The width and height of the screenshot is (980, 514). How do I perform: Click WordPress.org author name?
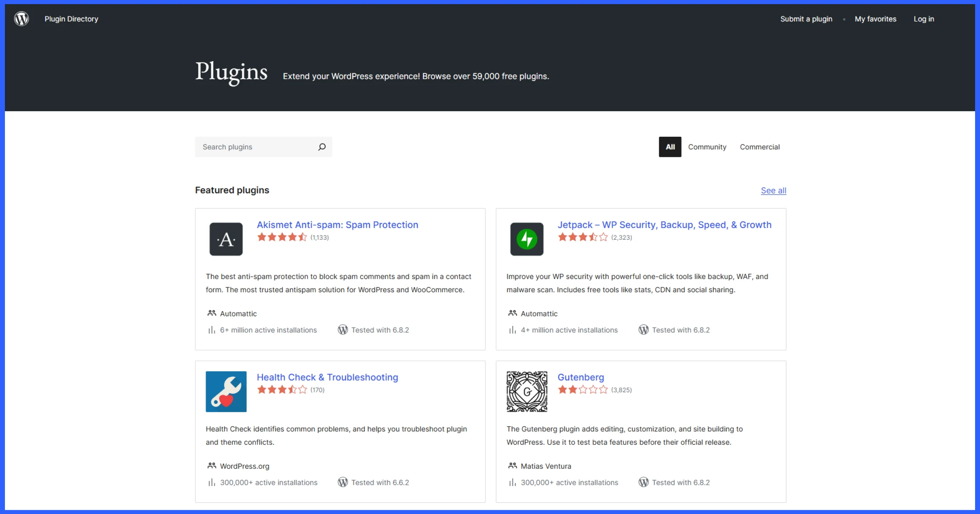[245, 466]
